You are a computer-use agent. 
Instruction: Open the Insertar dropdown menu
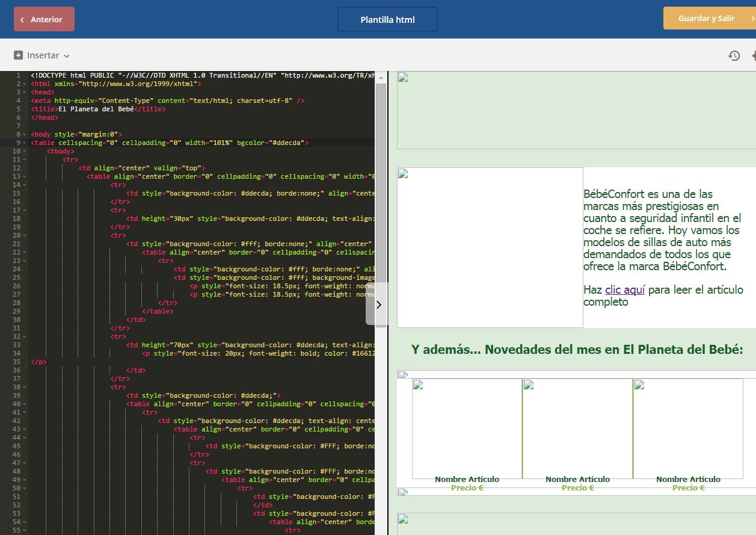coord(42,55)
